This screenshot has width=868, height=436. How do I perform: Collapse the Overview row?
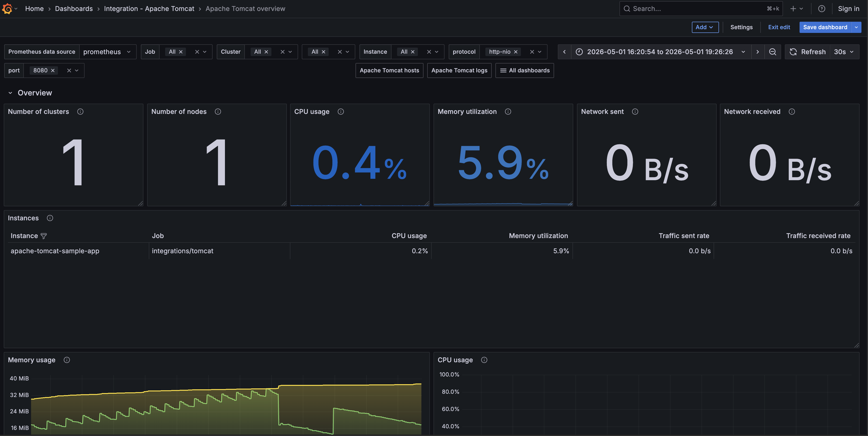10,93
